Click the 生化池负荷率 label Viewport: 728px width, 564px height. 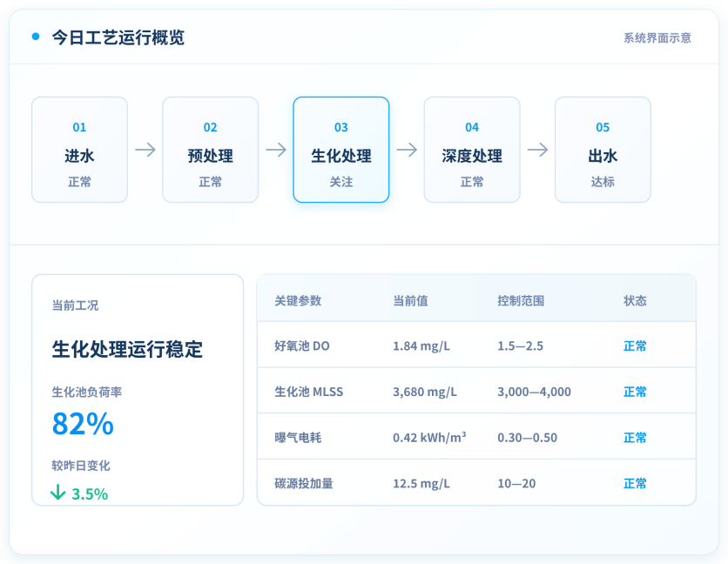(x=87, y=392)
